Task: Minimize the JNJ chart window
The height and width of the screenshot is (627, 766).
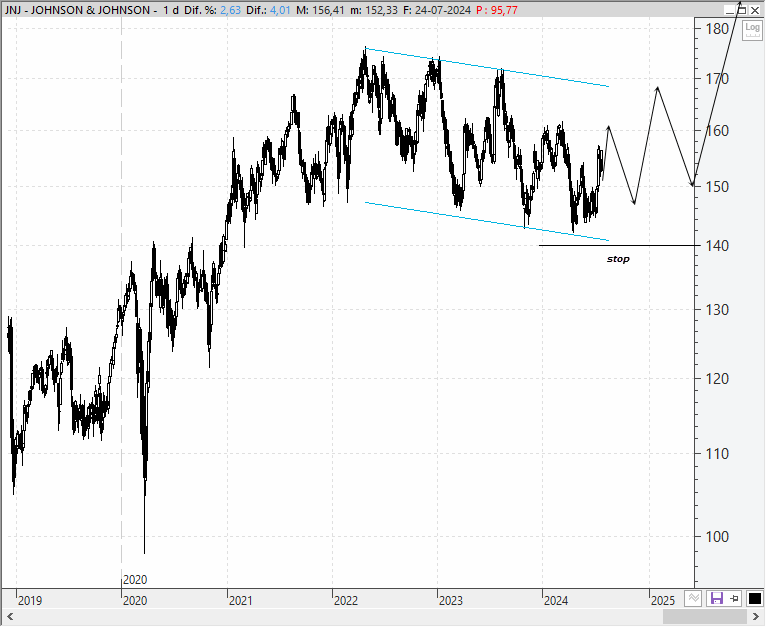Action: (730, 10)
